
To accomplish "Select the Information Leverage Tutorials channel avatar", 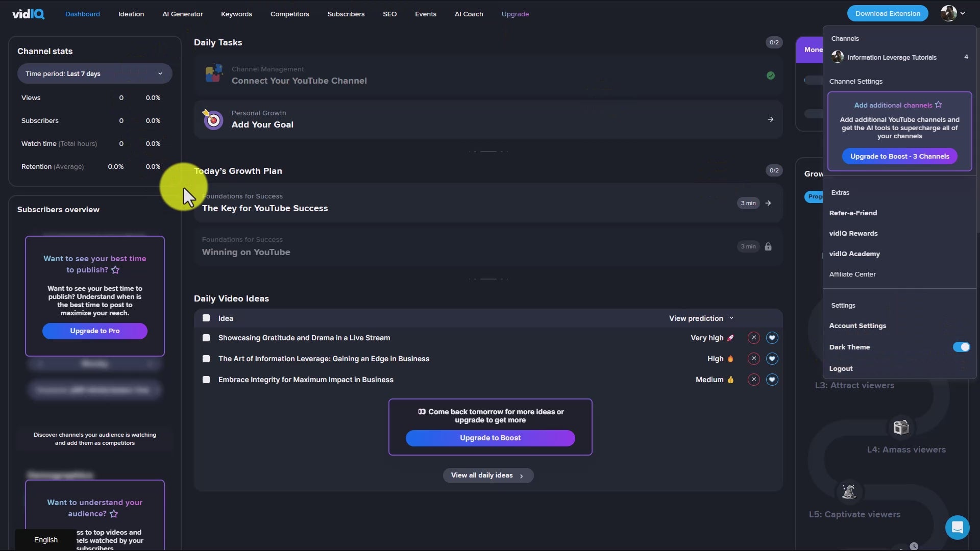I will pyautogui.click(x=838, y=57).
